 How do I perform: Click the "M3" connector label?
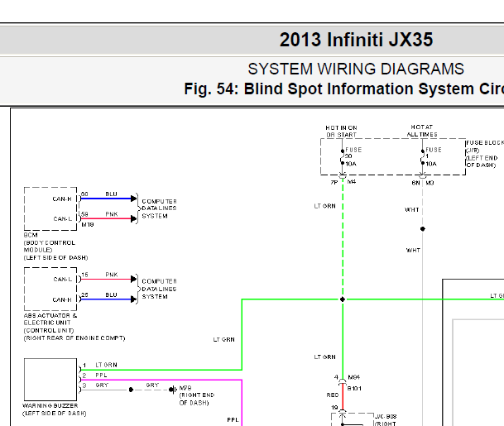pos(430,183)
